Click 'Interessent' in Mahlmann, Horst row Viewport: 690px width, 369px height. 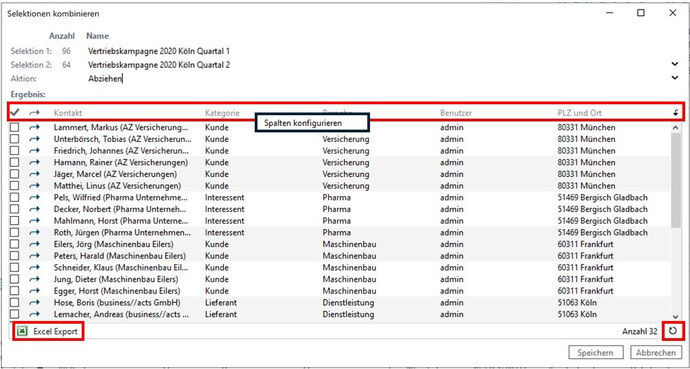point(224,221)
